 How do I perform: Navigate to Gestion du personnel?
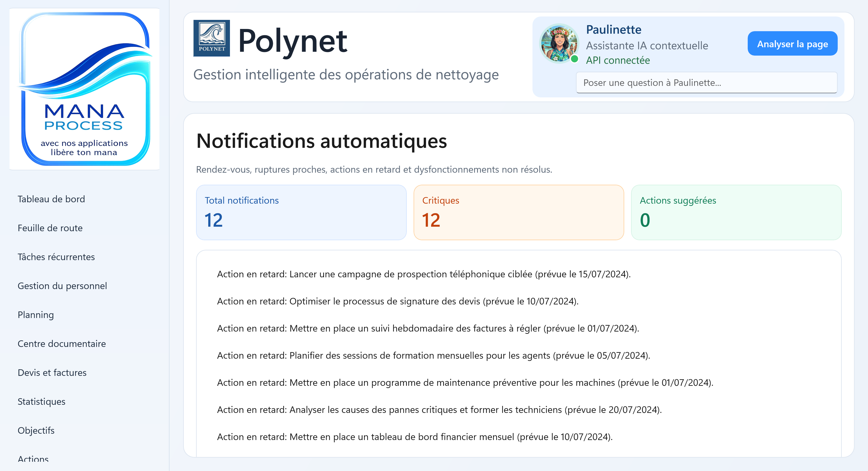pyautogui.click(x=62, y=286)
